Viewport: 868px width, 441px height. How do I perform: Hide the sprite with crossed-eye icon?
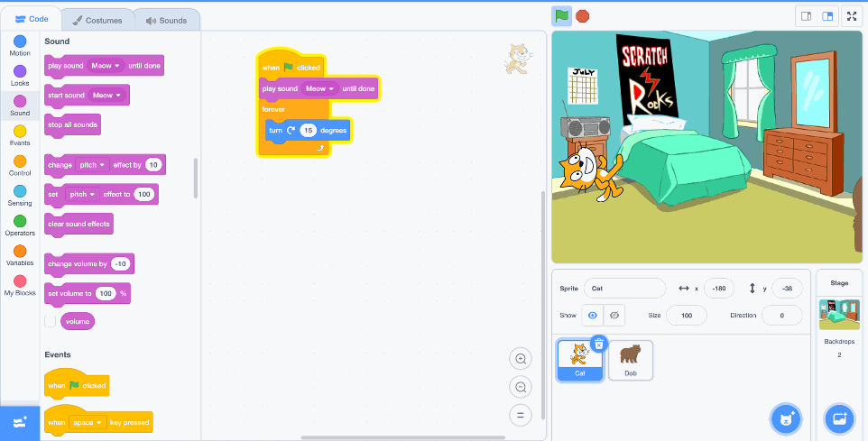click(x=614, y=316)
